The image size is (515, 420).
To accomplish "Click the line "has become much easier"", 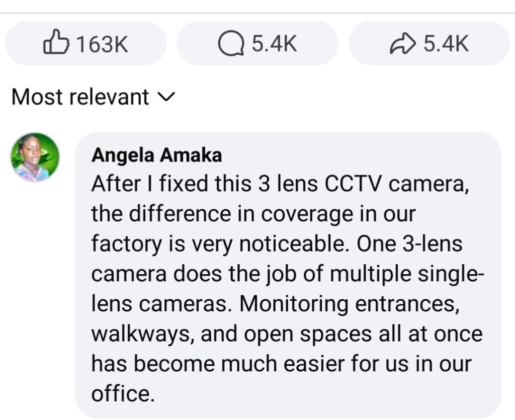I will [282, 364].
